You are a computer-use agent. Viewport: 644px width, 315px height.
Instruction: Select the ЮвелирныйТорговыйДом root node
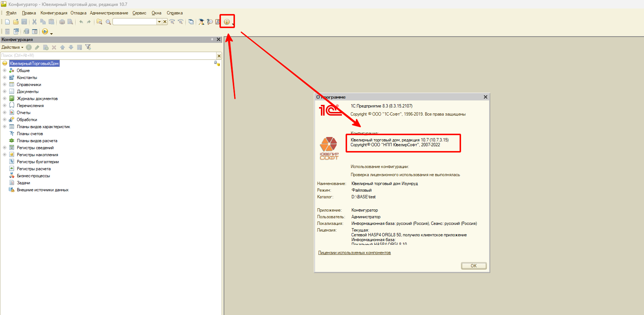click(x=34, y=64)
